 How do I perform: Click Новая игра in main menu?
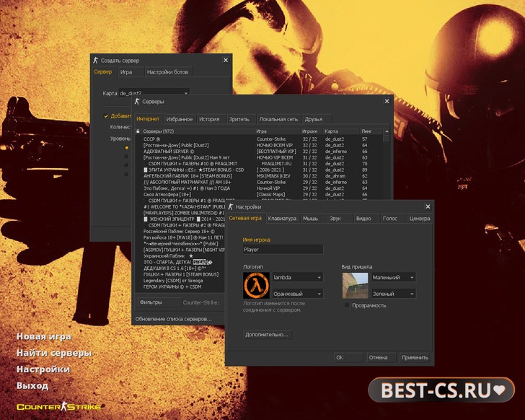click(x=43, y=336)
